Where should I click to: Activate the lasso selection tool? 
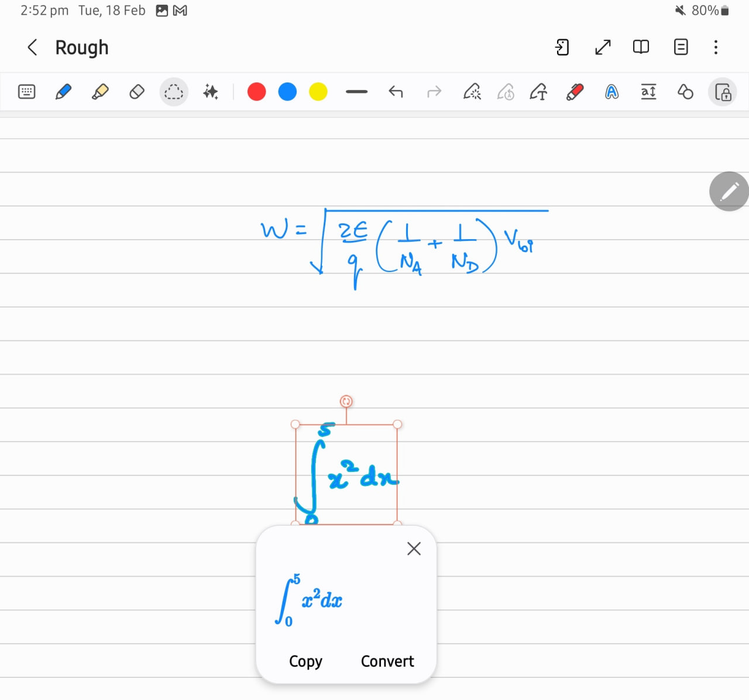pyautogui.click(x=174, y=92)
